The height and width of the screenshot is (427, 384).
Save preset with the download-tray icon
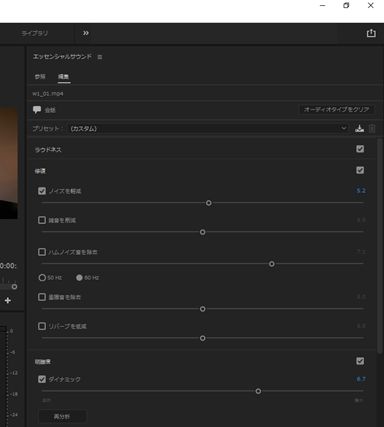coord(359,129)
